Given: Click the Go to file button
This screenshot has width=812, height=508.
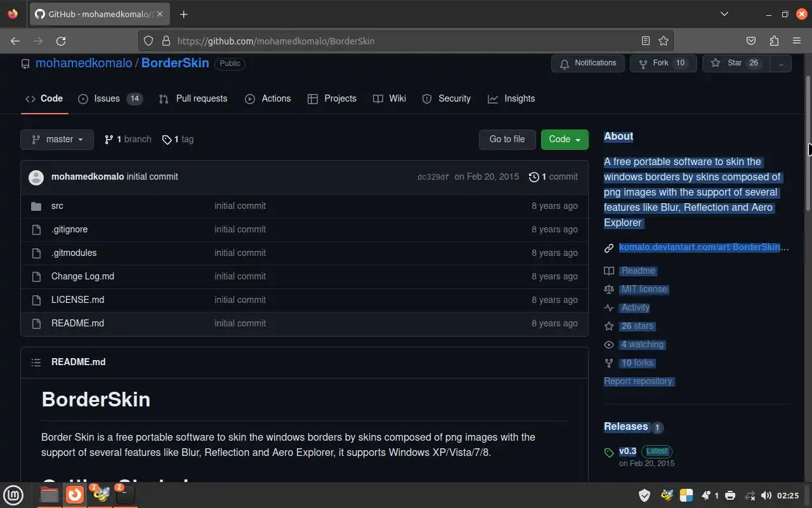Looking at the screenshot, I should click(507, 140).
